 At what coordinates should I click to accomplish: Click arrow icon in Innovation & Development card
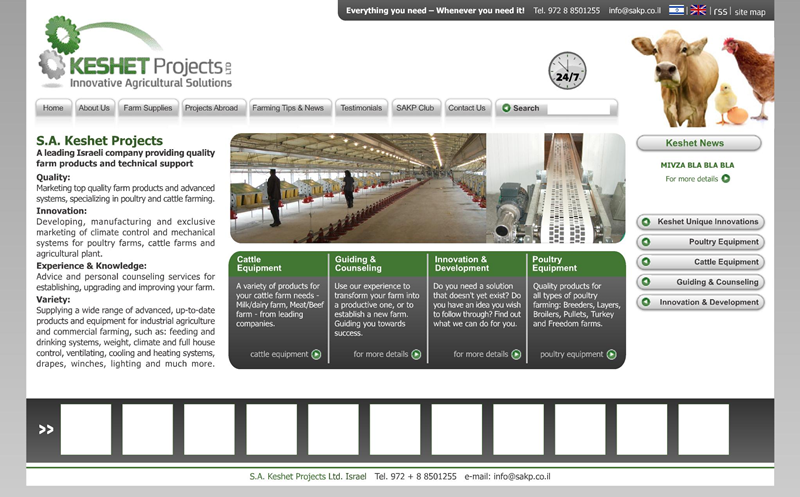tap(516, 354)
